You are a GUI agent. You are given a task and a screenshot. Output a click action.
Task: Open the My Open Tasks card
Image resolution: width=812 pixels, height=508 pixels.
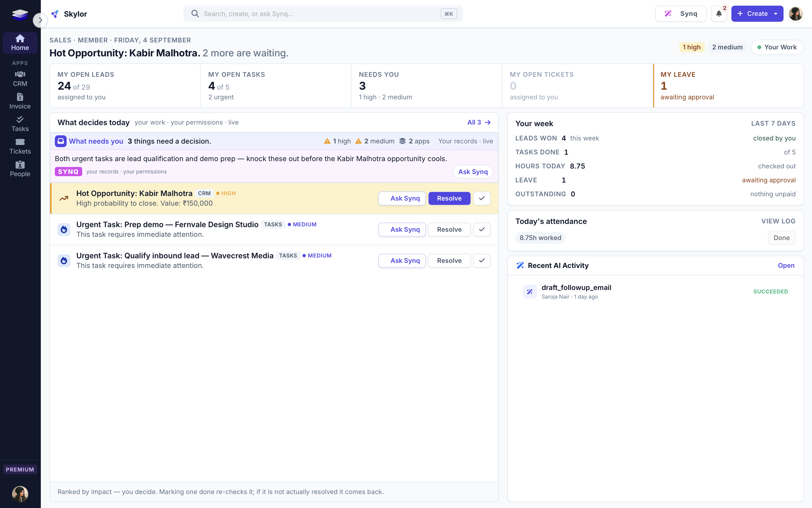(276, 86)
